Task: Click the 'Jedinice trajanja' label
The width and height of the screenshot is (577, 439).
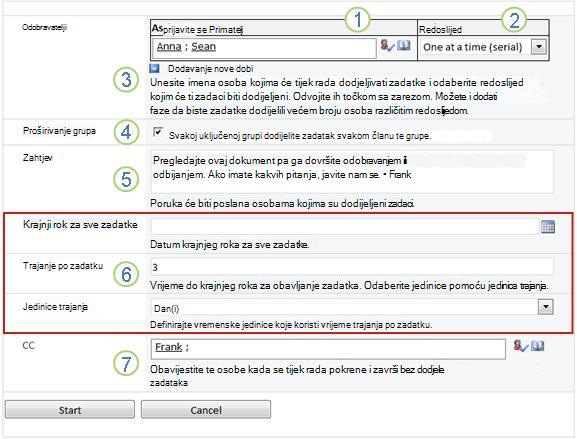Action: tap(55, 307)
